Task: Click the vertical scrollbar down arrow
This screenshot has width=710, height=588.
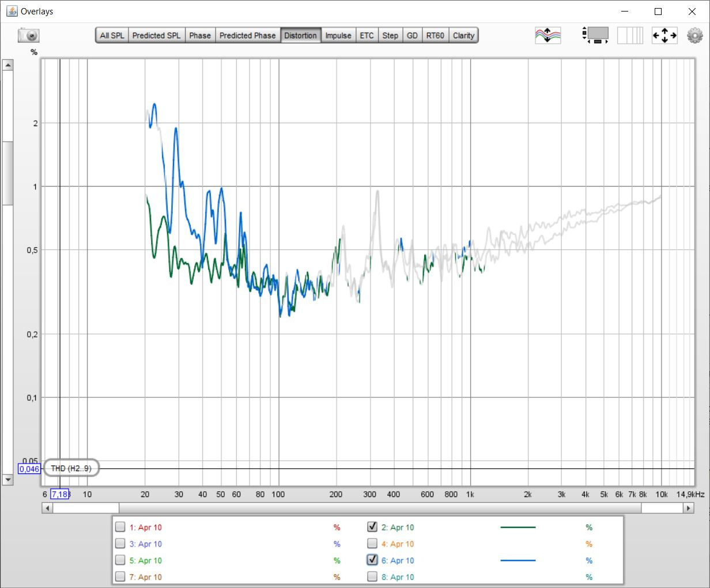Action: (7, 479)
